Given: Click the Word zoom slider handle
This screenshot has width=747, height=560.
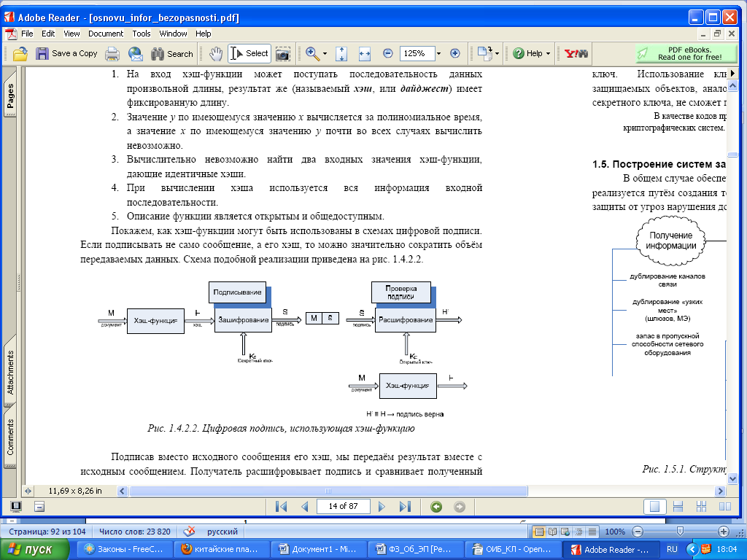Looking at the screenshot, I should (x=681, y=532).
